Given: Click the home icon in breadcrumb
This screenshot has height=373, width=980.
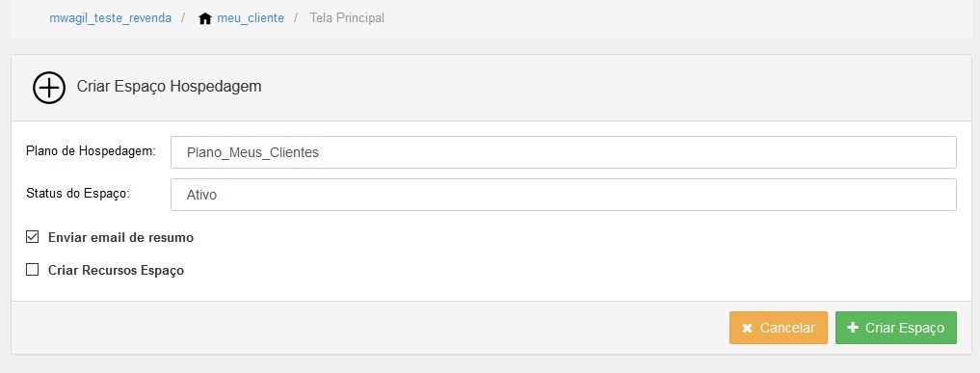Looking at the screenshot, I should (205, 18).
